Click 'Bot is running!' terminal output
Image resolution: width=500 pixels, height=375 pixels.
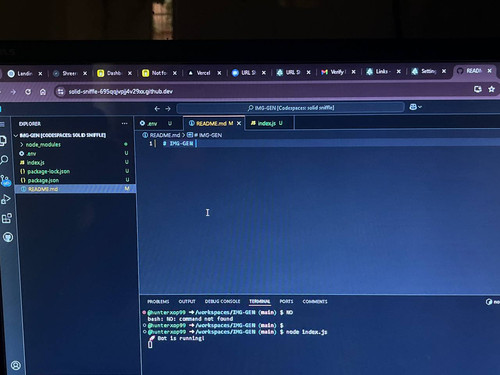point(181,338)
